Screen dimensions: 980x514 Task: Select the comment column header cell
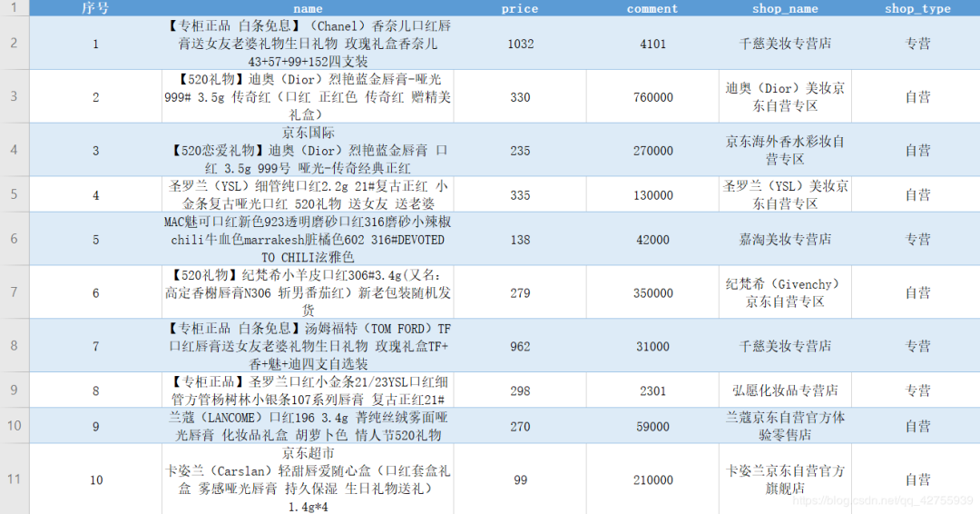pos(652,8)
